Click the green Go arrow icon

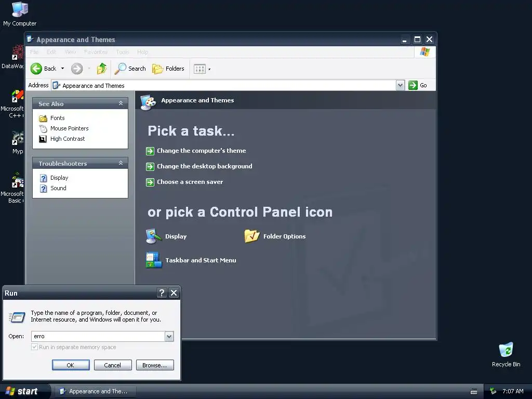413,85
